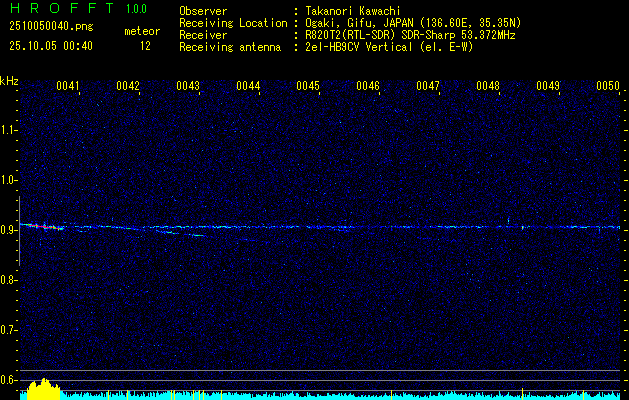
Task: Click the 0.9 frequency axis label
Action: pos(9,230)
